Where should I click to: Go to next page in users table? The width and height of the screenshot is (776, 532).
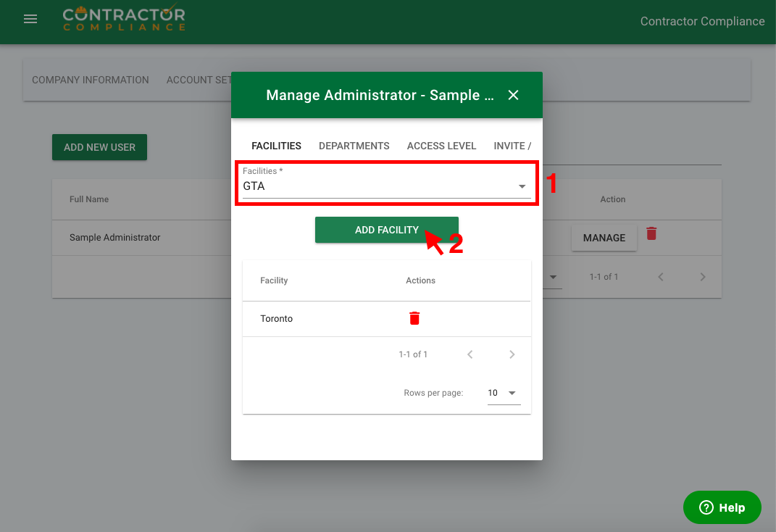[702, 277]
